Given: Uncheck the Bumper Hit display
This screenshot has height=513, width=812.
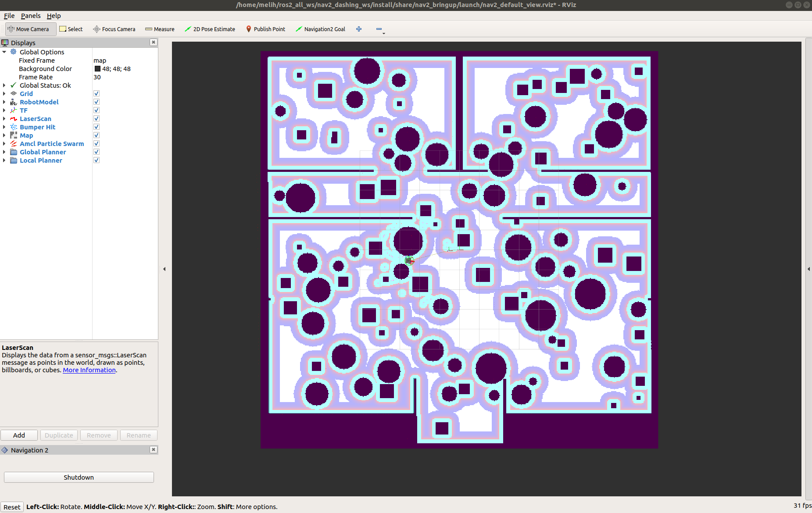Looking at the screenshot, I should coord(97,127).
